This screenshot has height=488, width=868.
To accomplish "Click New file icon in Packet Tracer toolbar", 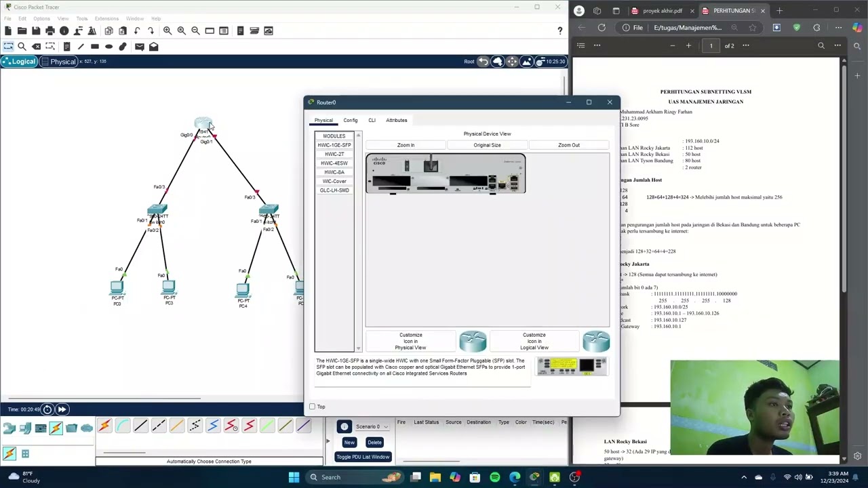I will pyautogui.click(x=8, y=30).
